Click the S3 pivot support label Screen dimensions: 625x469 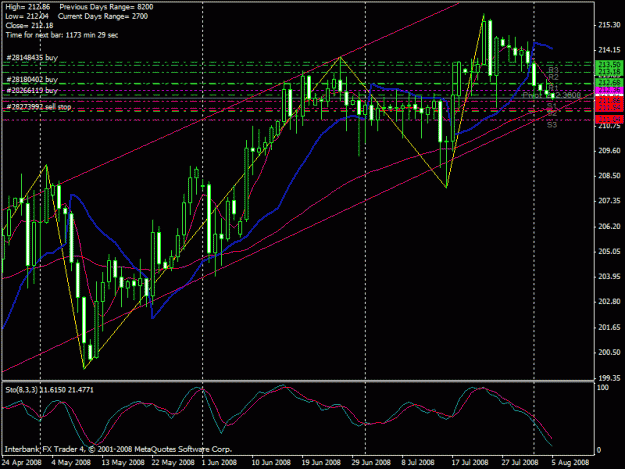click(x=552, y=125)
